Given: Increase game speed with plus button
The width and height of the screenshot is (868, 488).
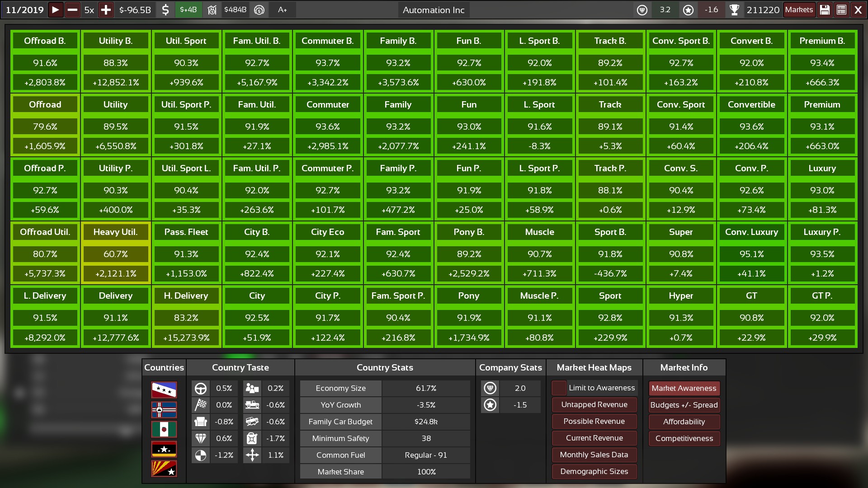Looking at the screenshot, I should click(x=106, y=10).
